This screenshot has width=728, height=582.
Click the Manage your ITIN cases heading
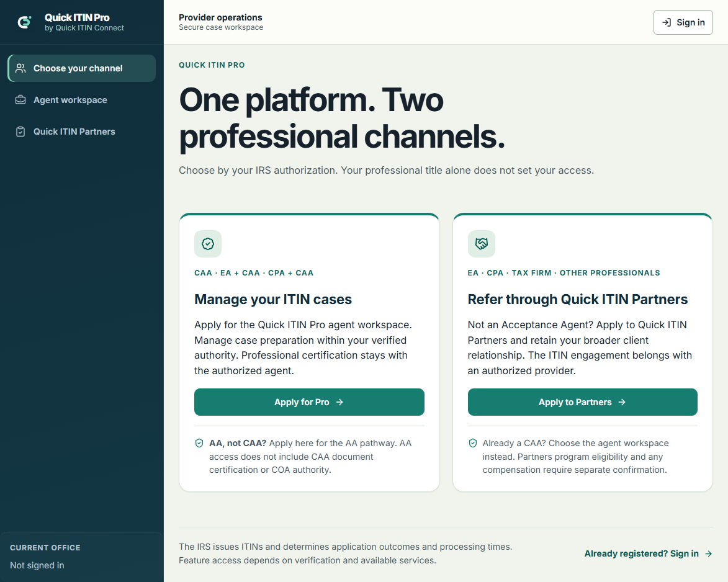[273, 299]
